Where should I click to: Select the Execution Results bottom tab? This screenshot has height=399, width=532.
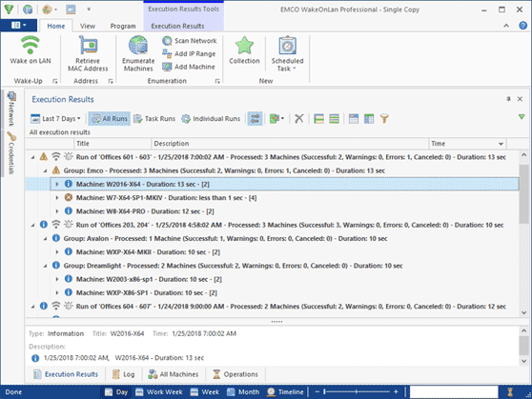(66, 374)
